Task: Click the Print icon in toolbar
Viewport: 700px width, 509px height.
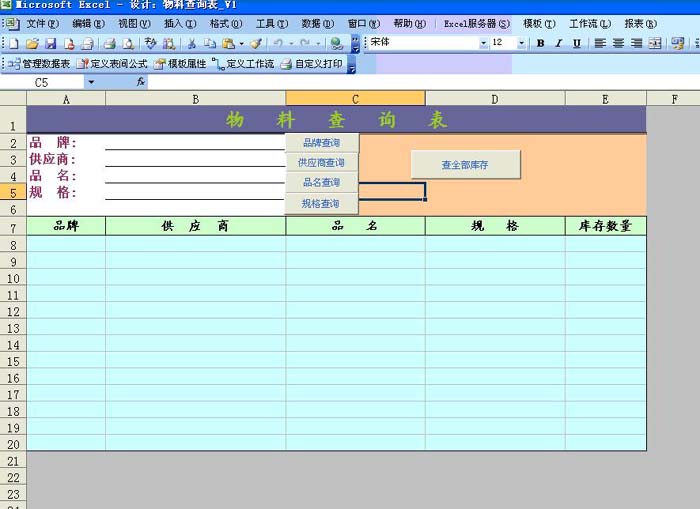Action: [x=110, y=44]
